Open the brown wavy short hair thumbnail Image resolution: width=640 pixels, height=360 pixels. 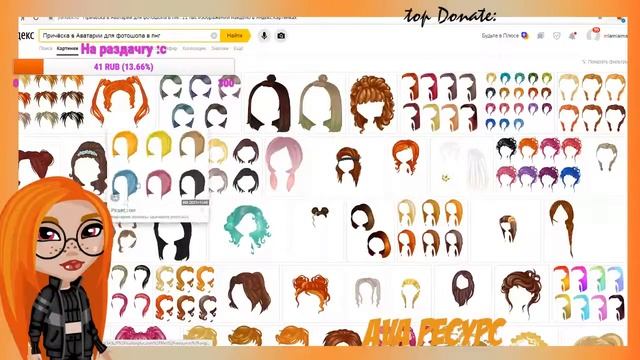pos(250,293)
